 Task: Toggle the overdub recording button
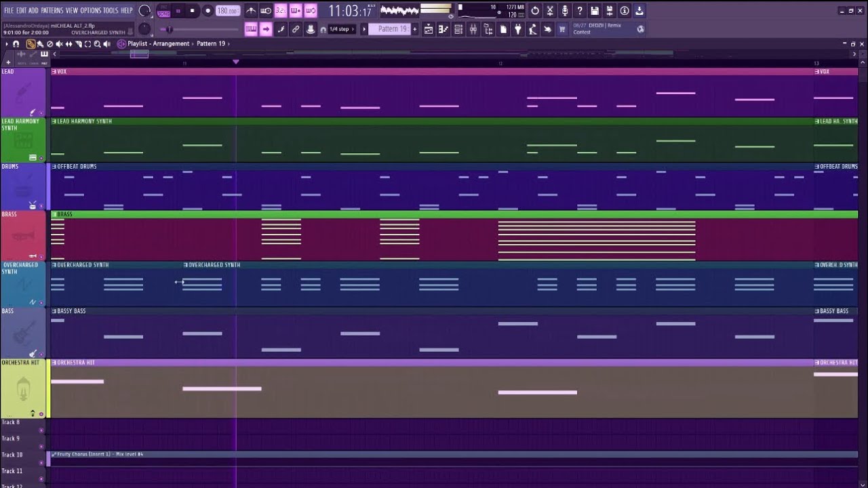[x=296, y=11]
